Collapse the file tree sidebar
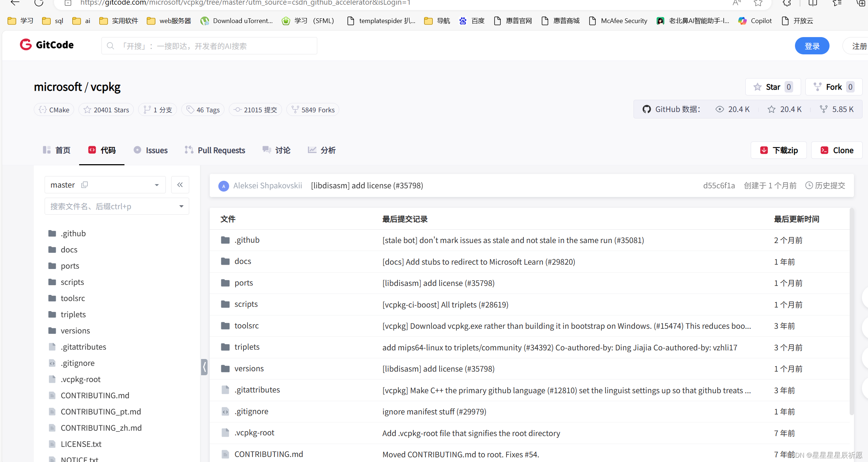This screenshot has width=868, height=462. pos(180,185)
